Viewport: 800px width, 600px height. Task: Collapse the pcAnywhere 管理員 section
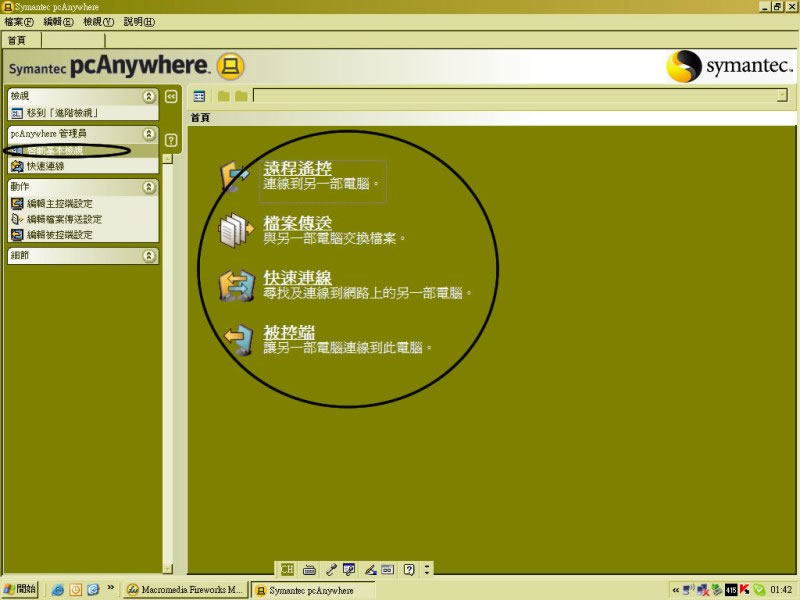[148, 134]
